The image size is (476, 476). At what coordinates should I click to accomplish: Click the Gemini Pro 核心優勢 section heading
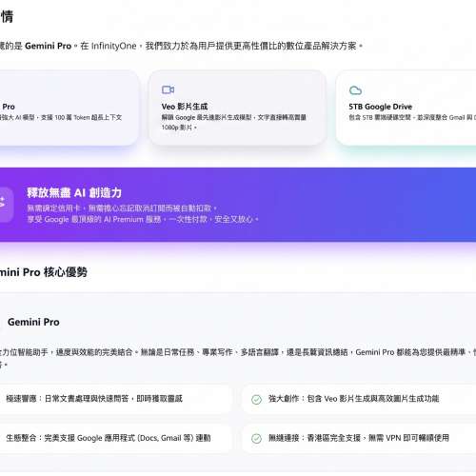coord(44,272)
